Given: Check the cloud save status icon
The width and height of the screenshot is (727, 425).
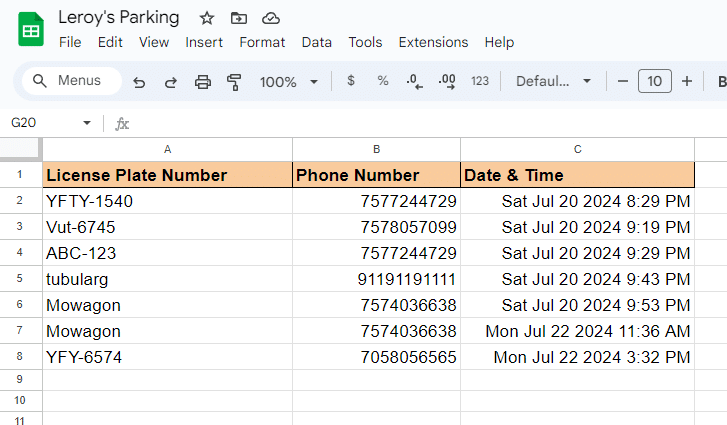Looking at the screenshot, I should pyautogui.click(x=270, y=18).
